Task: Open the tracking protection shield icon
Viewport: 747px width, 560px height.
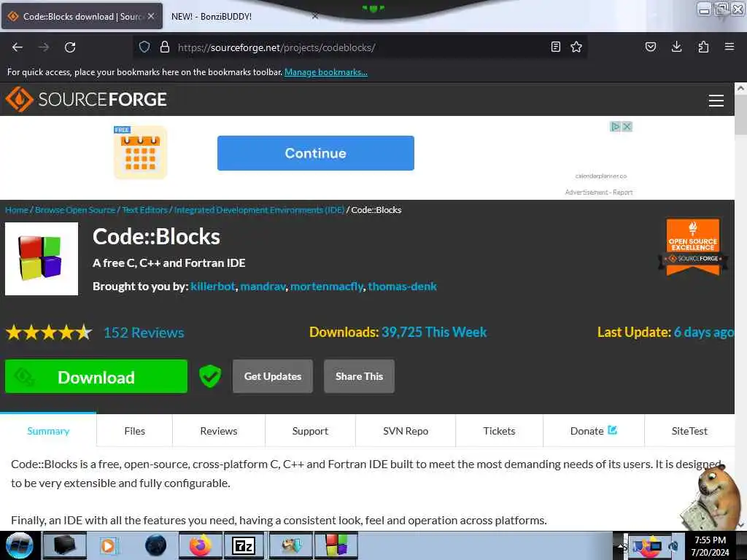Action: click(x=144, y=47)
